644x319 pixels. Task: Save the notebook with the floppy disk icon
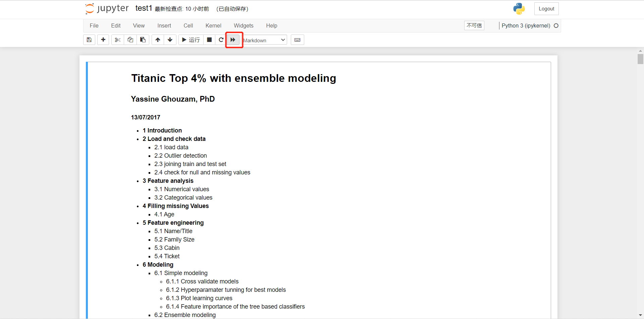[89, 40]
